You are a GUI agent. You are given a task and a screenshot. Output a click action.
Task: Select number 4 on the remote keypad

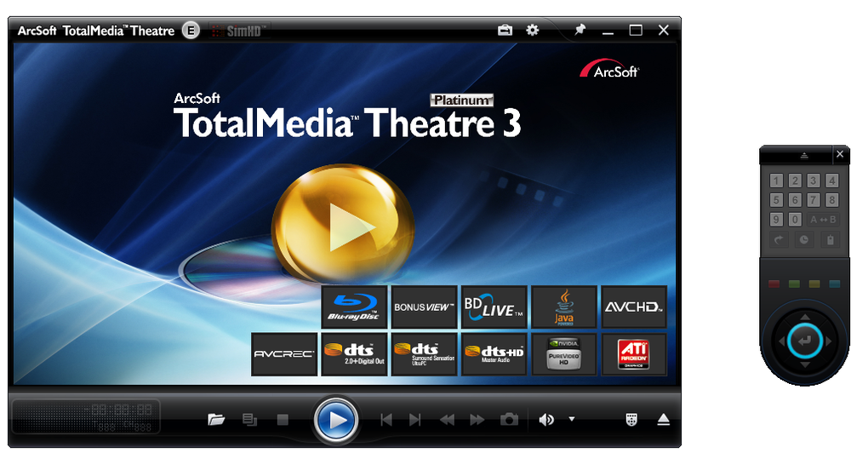[831, 181]
